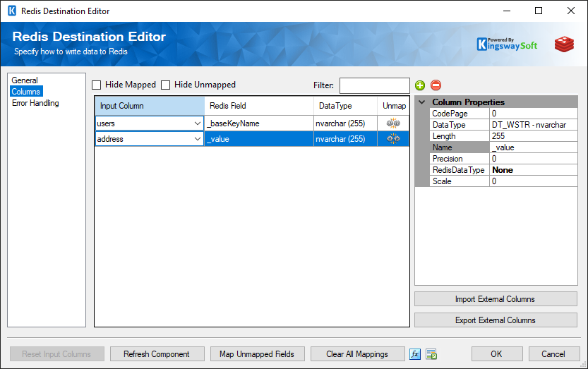This screenshot has width=588, height=369.
Task: Select the _baseKeyName field cell
Action: click(x=259, y=123)
